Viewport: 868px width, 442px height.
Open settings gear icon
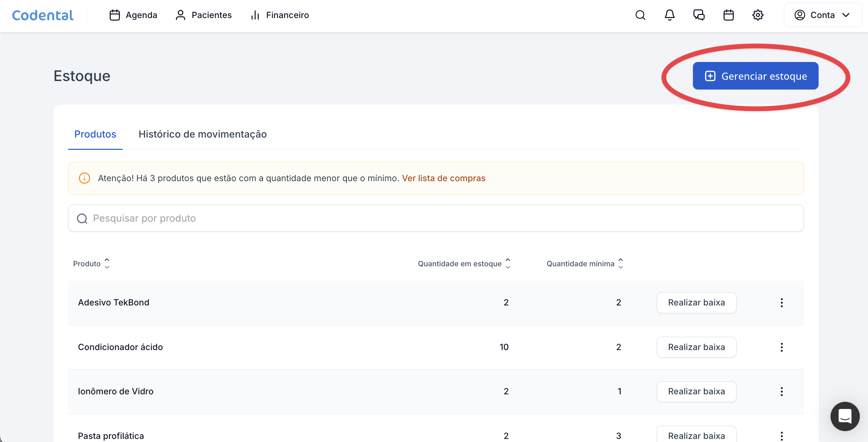758,15
